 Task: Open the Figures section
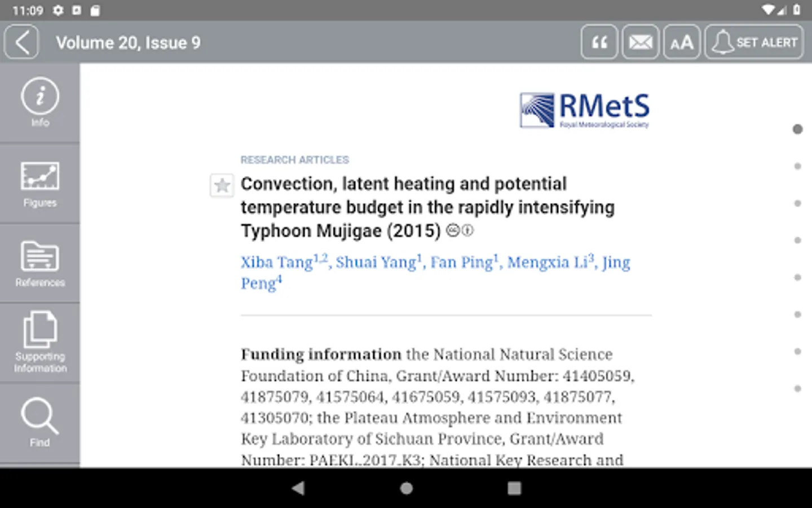(x=39, y=184)
